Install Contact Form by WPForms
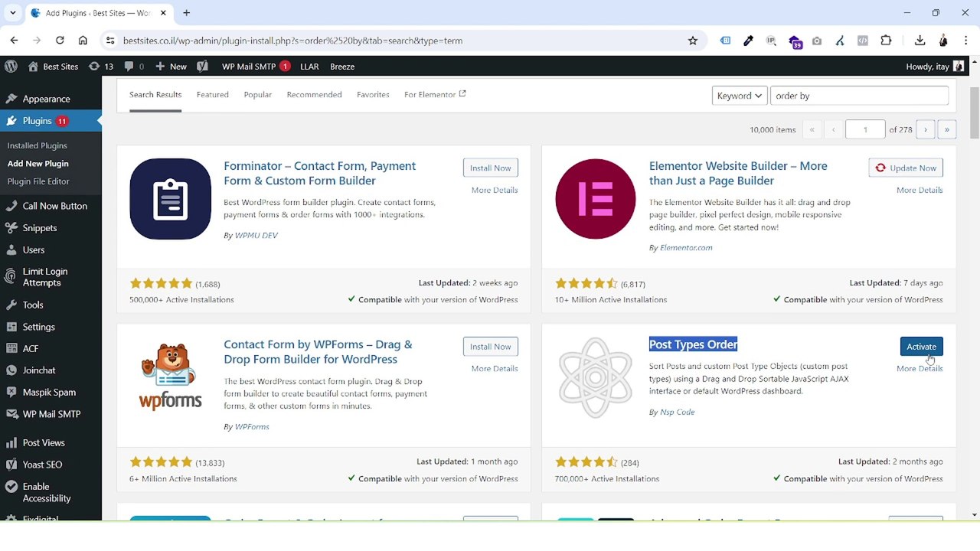The image size is (980, 551). click(491, 347)
